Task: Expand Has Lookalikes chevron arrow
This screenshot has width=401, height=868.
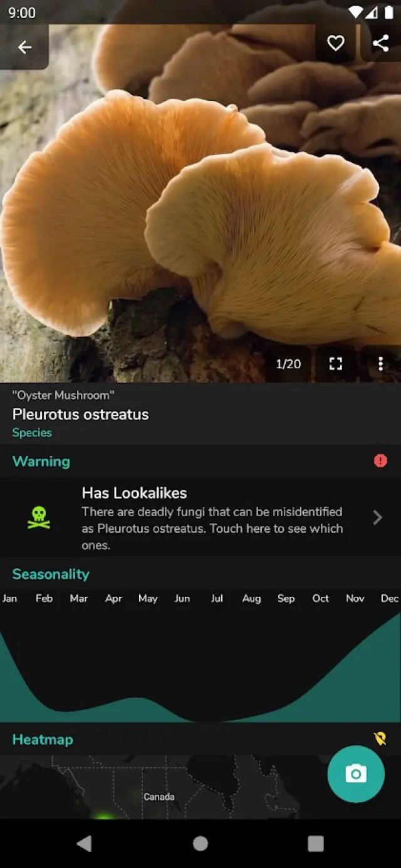Action: 377,517
